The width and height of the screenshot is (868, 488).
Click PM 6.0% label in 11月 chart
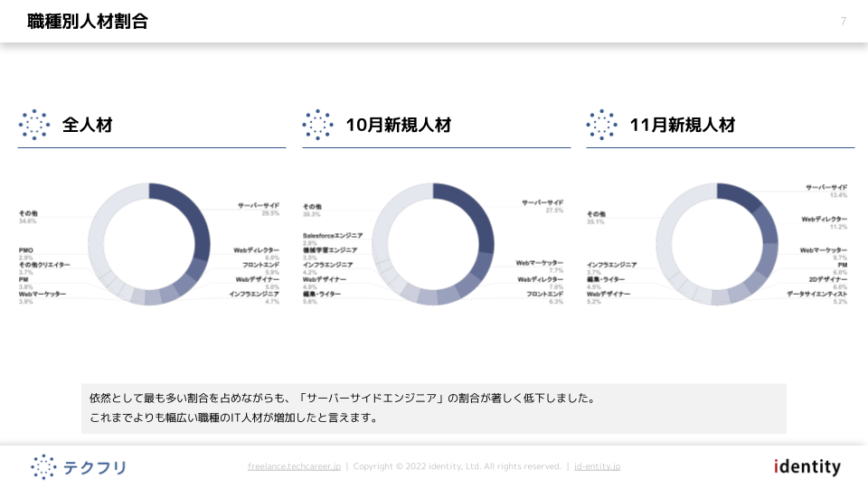point(841,268)
